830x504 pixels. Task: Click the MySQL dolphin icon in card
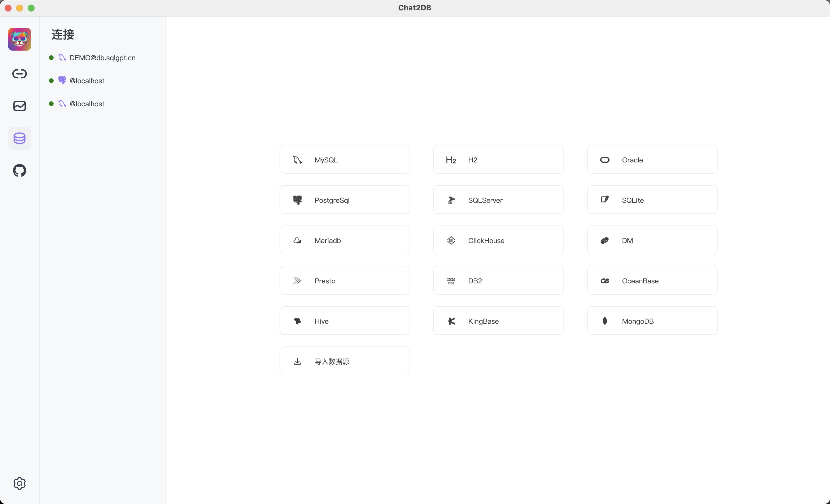297,160
